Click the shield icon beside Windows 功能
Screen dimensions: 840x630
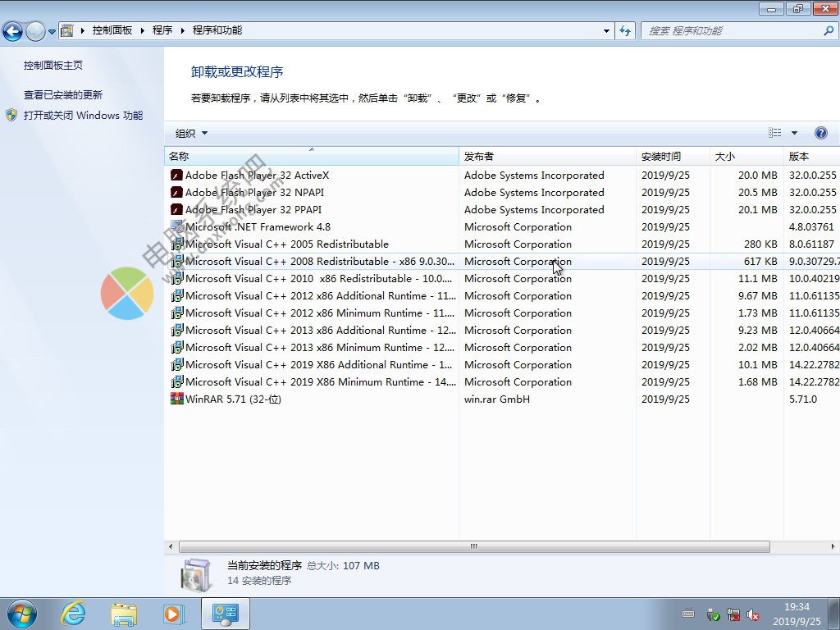pyautogui.click(x=11, y=115)
